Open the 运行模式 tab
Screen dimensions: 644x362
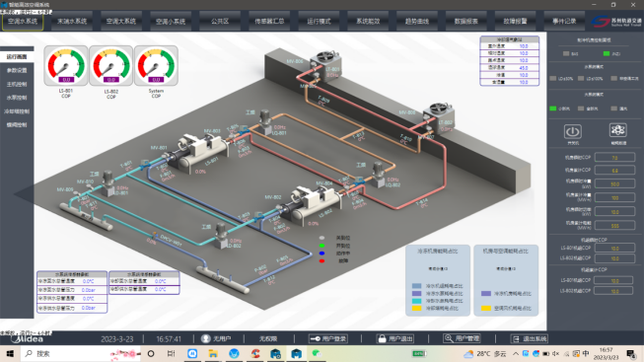click(319, 22)
